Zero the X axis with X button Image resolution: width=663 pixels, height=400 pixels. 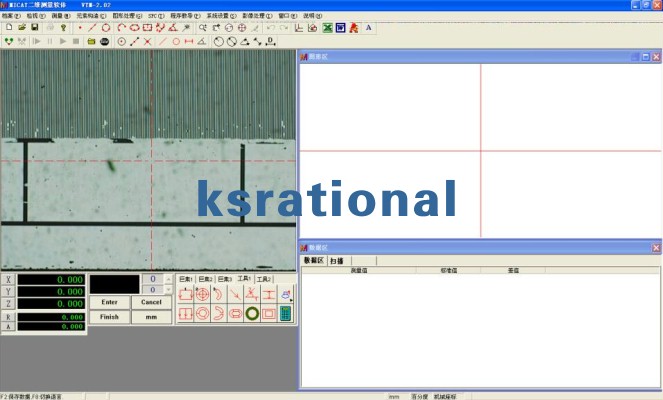click(x=9, y=280)
